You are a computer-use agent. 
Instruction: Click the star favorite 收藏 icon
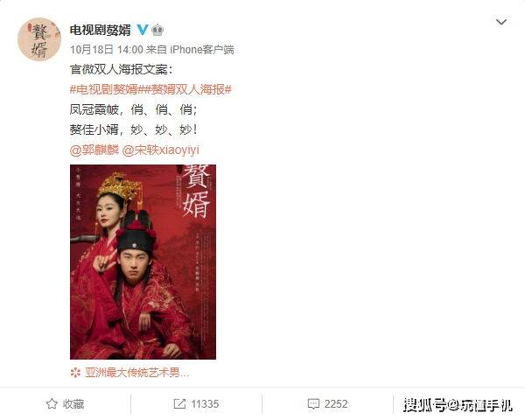coord(52,403)
